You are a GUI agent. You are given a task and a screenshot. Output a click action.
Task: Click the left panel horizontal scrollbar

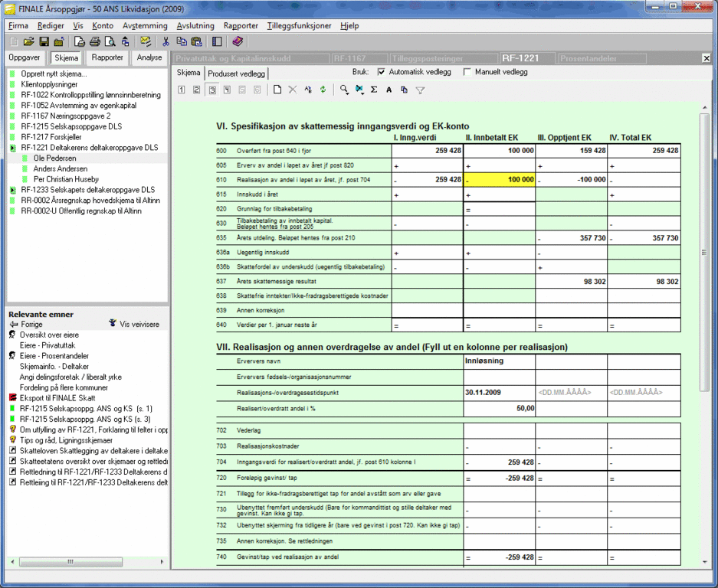tap(70, 561)
